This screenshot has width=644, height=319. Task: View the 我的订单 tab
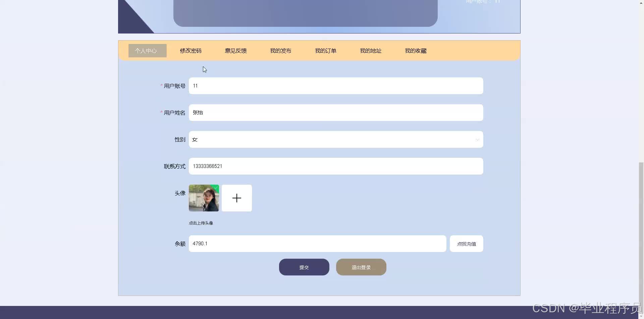click(325, 51)
